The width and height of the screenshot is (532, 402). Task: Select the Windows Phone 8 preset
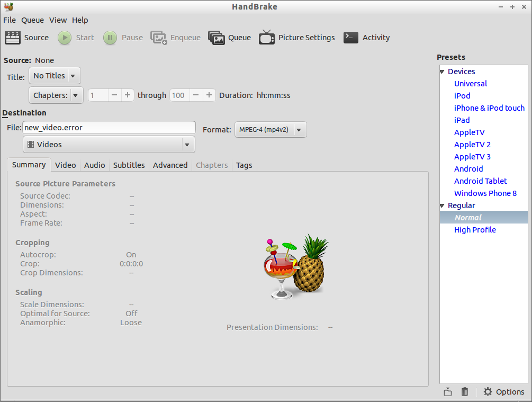pyautogui.click(x=485, y=193)
